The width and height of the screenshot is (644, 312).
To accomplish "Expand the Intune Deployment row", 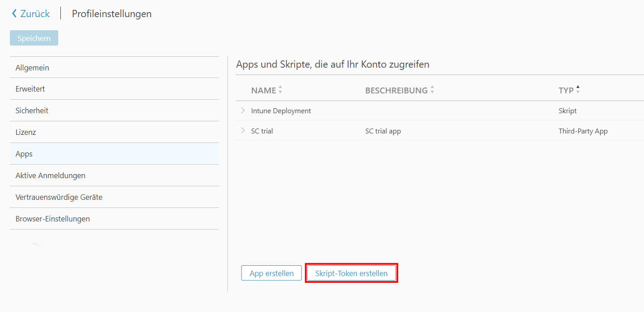I will (x=243, y=111).
